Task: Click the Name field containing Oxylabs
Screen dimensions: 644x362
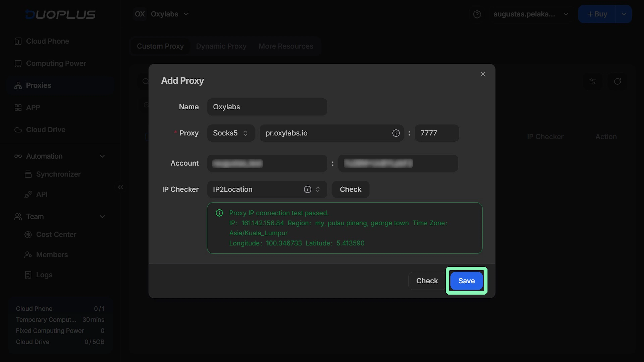Action: (267, 107)
